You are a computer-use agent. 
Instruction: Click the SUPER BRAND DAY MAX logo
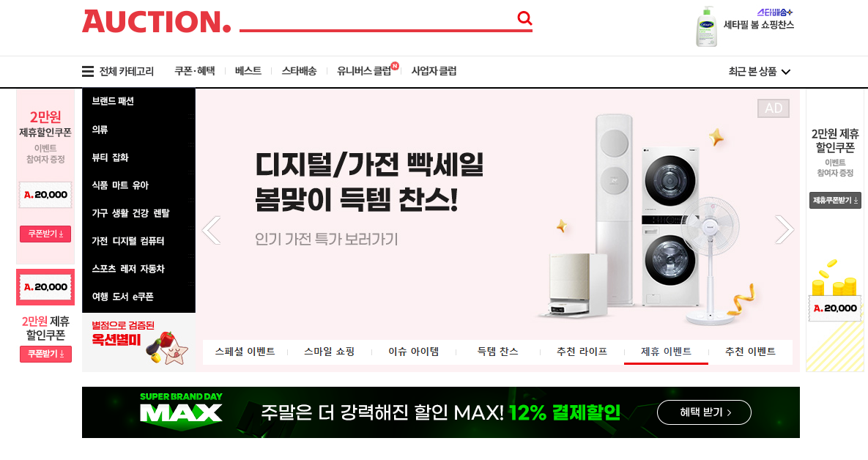coord(181,409)
